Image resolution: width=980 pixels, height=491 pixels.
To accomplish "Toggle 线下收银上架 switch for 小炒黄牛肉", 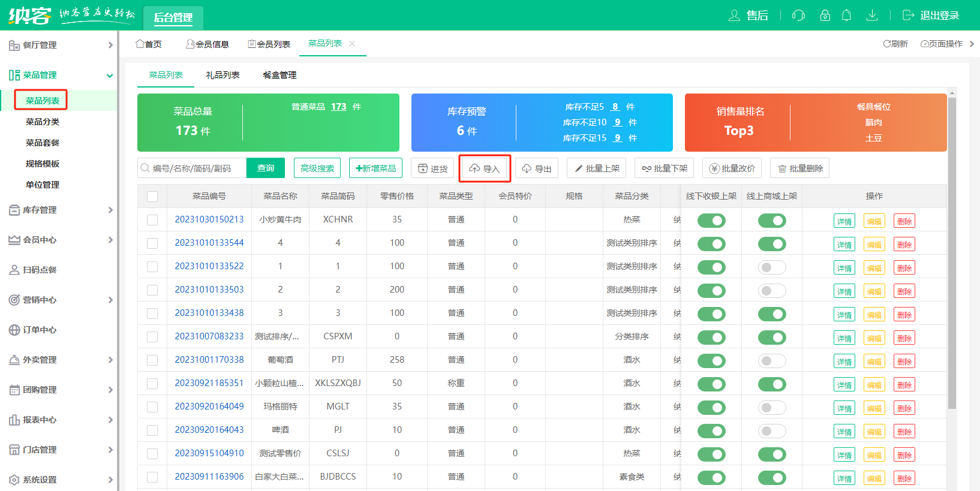I will point(711,221).
